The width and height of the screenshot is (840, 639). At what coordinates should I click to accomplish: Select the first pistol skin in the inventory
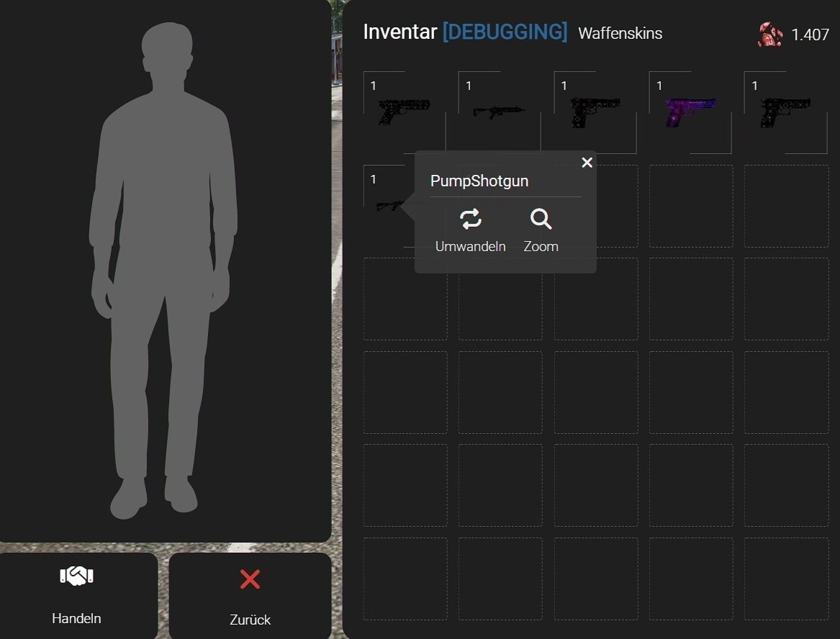[x=404, y=112]
